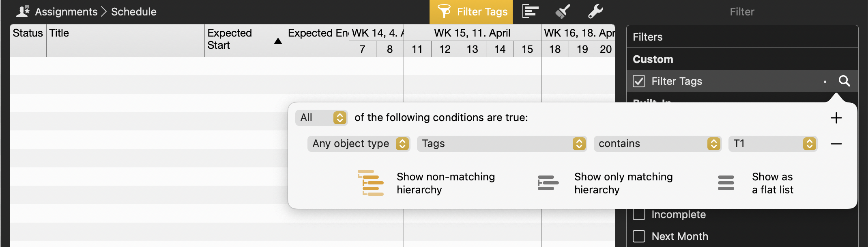The width and height of the screenshot is (868, 247).
Task: Remove the condition with the minus icon
Action: click(836, 144)
